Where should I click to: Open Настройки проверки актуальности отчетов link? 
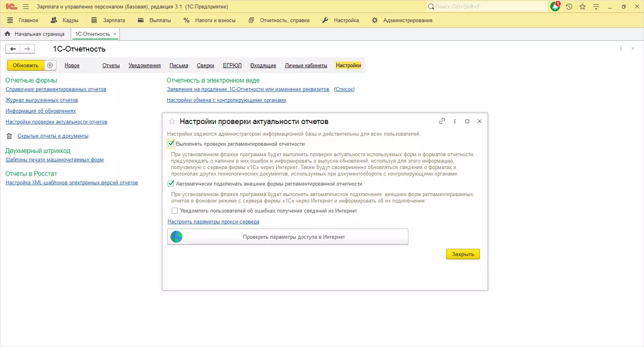pos(56,122)
